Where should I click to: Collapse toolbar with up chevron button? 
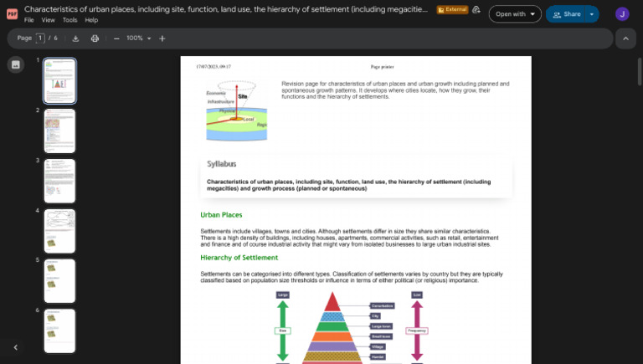pos(625,38)
